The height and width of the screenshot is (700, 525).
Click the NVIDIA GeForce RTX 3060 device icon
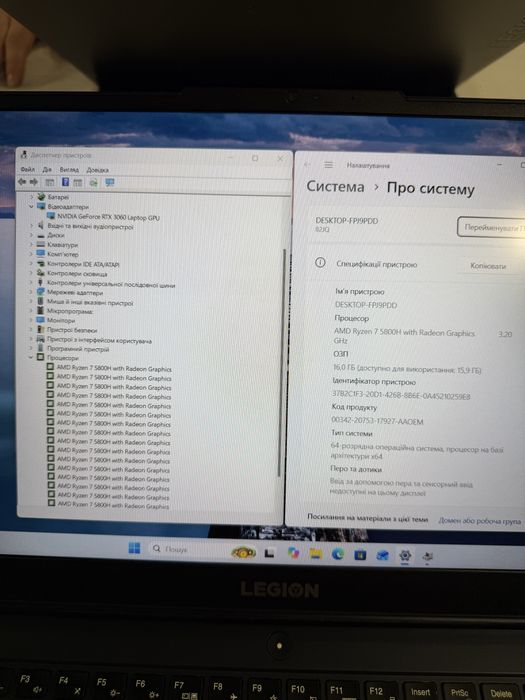click(51, 217)
